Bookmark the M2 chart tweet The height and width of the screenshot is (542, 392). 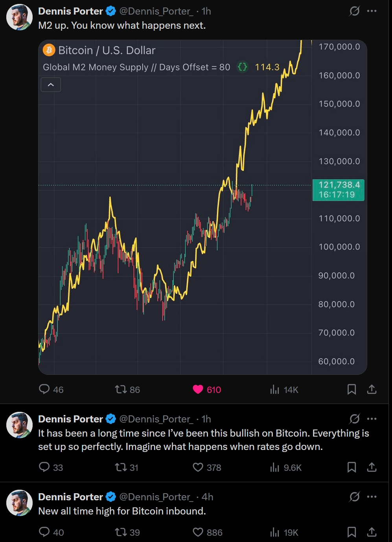tap(352, 389)
